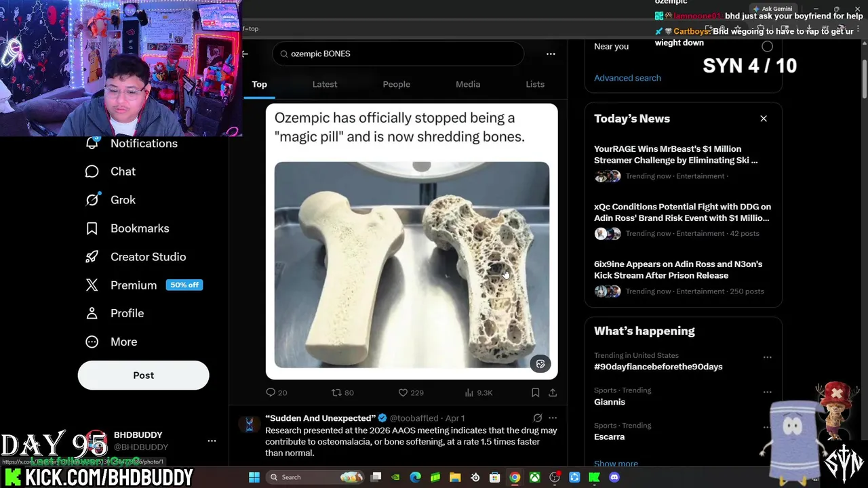Open more options for Escarra trend

point(767,427)
